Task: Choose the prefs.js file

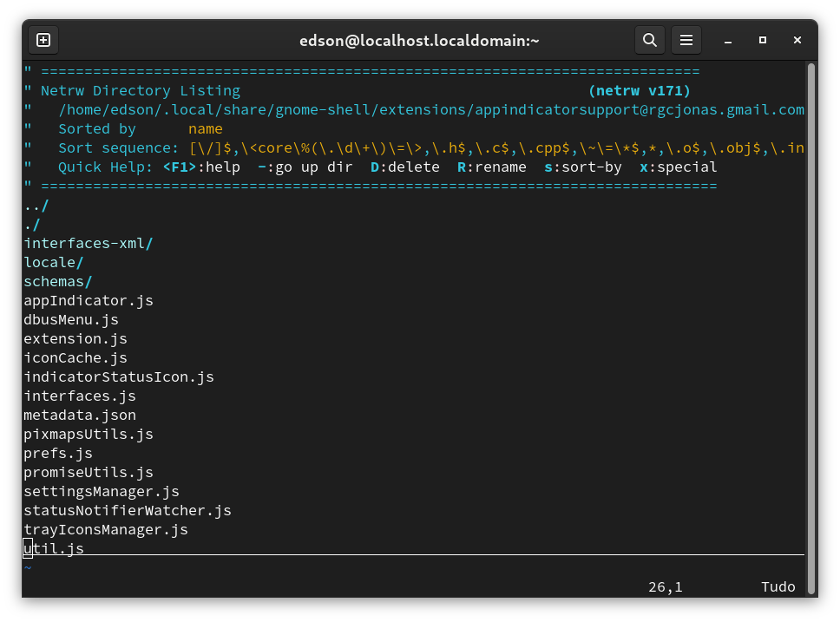Action: pos(58,454)
